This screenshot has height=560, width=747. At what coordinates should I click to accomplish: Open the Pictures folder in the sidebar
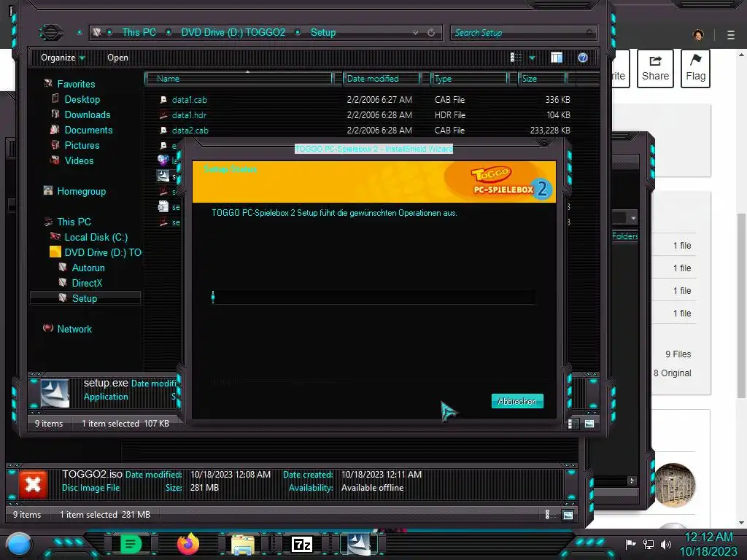[x=82, y=145]
